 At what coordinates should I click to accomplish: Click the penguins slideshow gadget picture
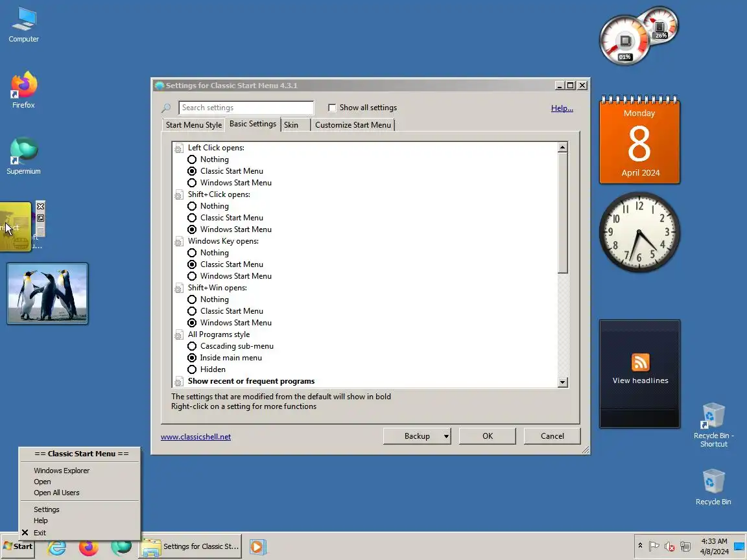tap(47, 294)
